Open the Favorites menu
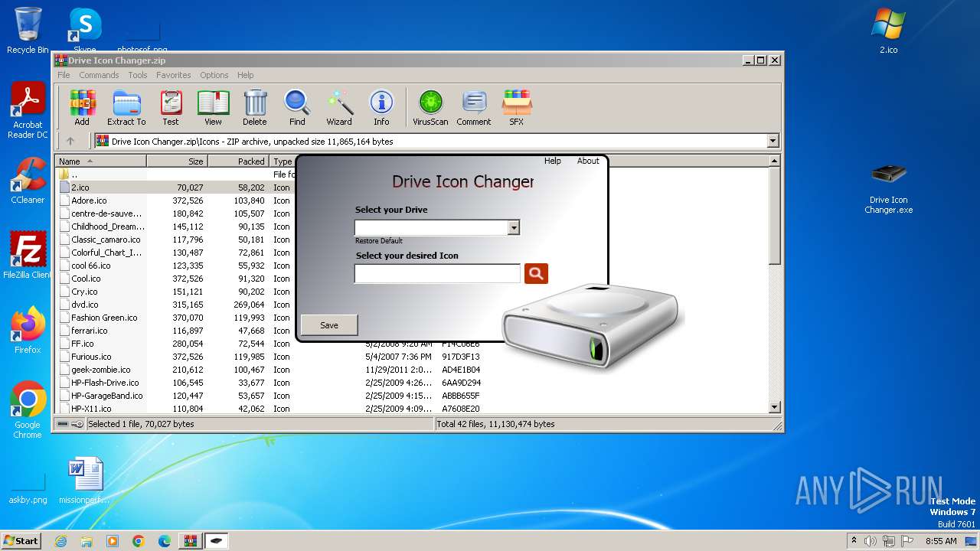980x551 pixels. point(174,75)
